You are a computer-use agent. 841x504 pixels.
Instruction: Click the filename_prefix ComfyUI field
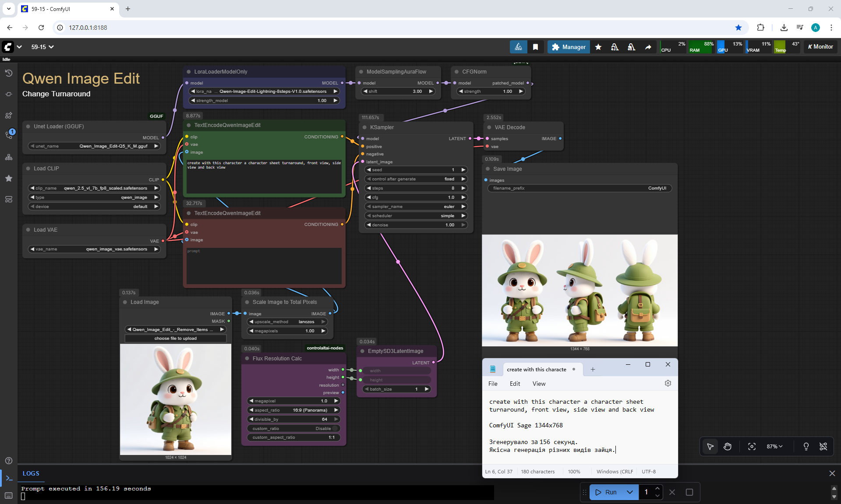[x=579, y=188]
